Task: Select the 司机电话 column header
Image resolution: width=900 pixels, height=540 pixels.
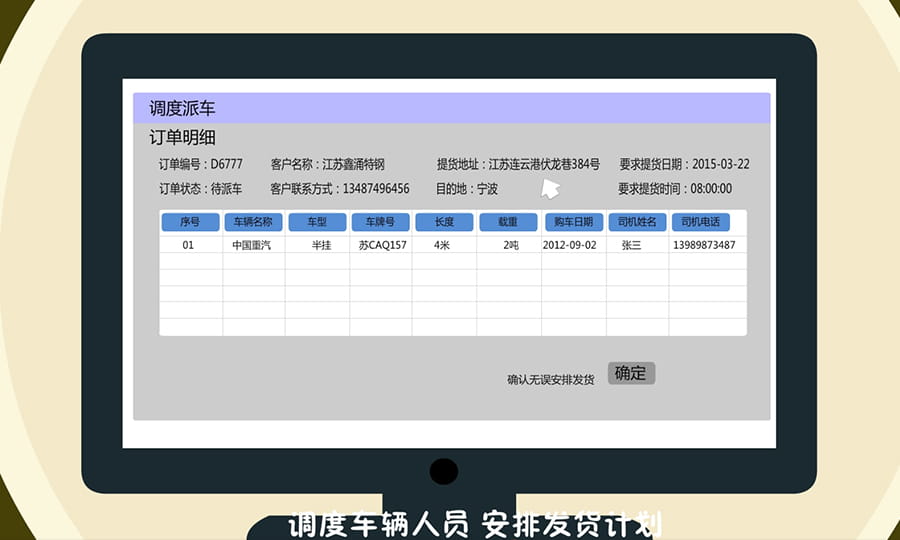Action: [x=700, y=222]
